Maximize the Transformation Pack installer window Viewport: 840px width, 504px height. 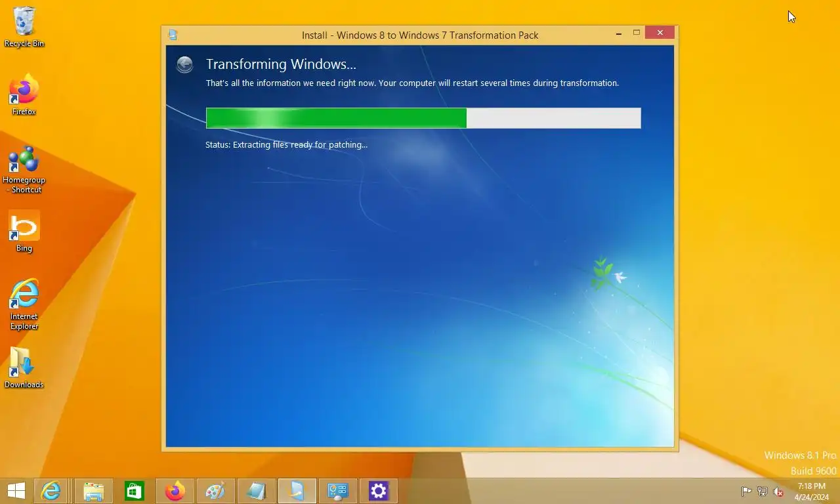point(636,33)
